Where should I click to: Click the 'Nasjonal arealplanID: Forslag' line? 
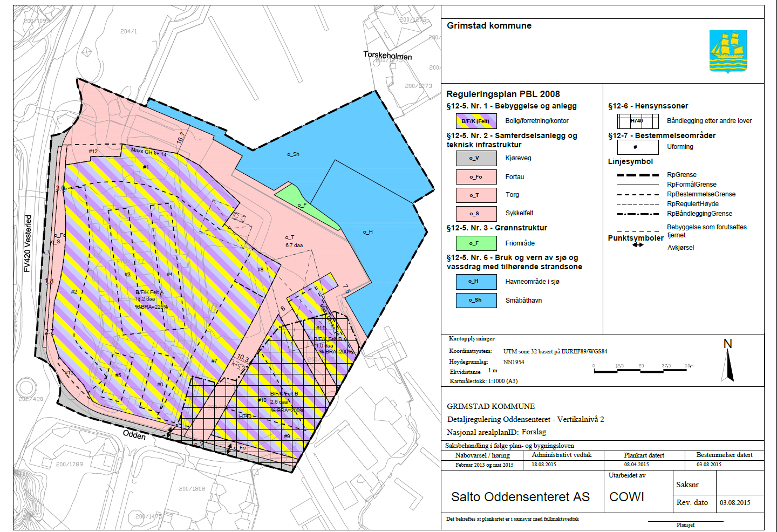click(x=496, y=432)
